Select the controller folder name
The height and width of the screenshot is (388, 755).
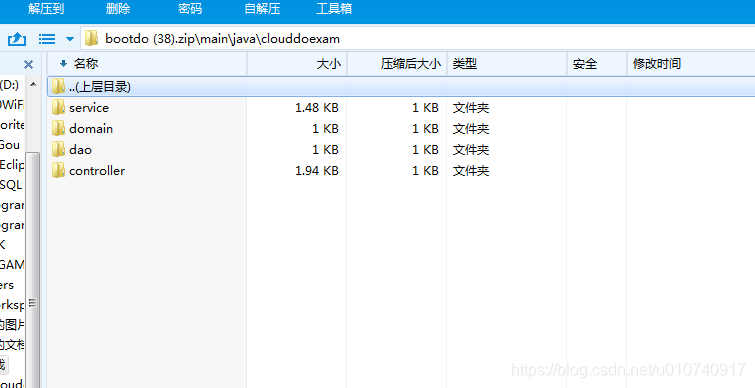pyautogui.click(x=97, y=170)
